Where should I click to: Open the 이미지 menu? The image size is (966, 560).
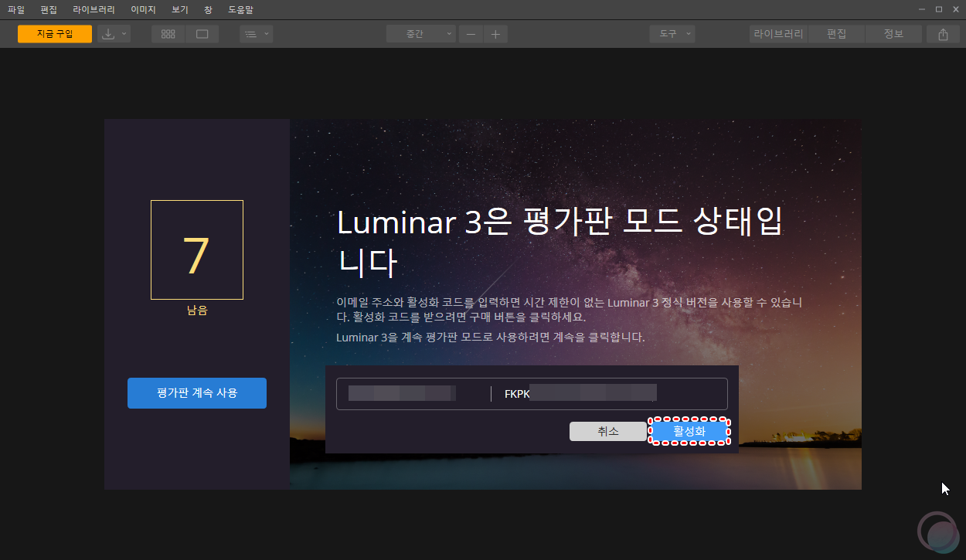pos(143,10)
